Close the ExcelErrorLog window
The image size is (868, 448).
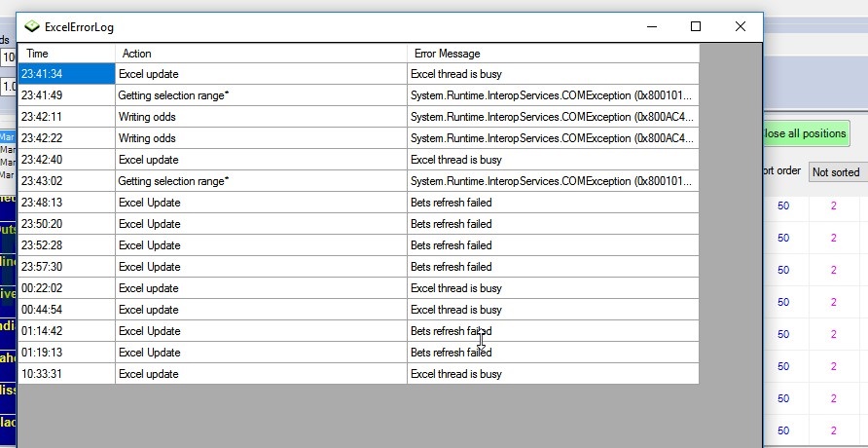[x=741, y=26]
